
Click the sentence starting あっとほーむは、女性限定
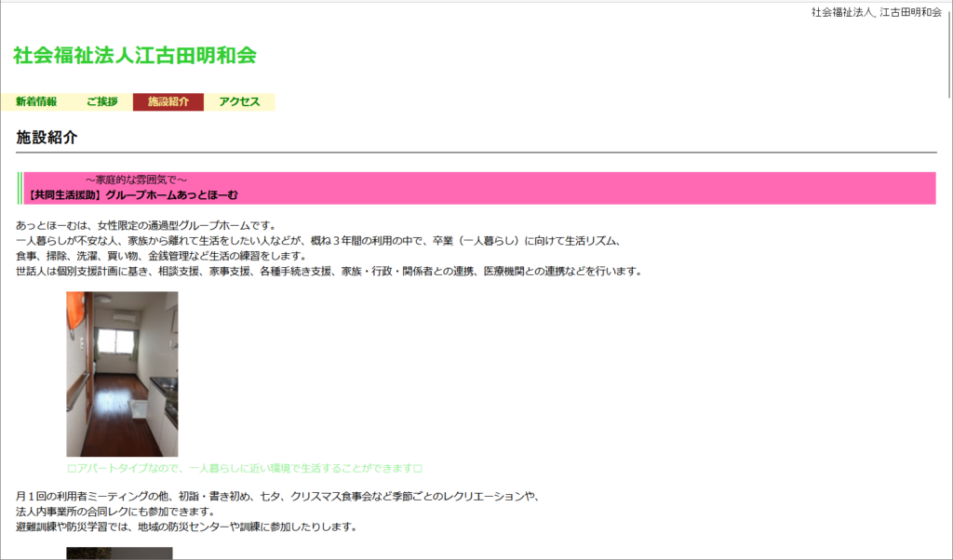146,226
